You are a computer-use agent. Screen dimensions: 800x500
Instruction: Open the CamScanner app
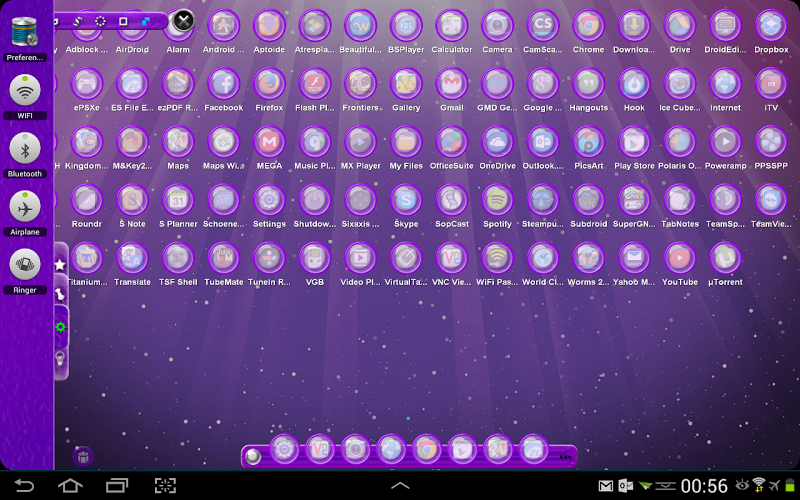pyautogui.click(x=543, y=25)
